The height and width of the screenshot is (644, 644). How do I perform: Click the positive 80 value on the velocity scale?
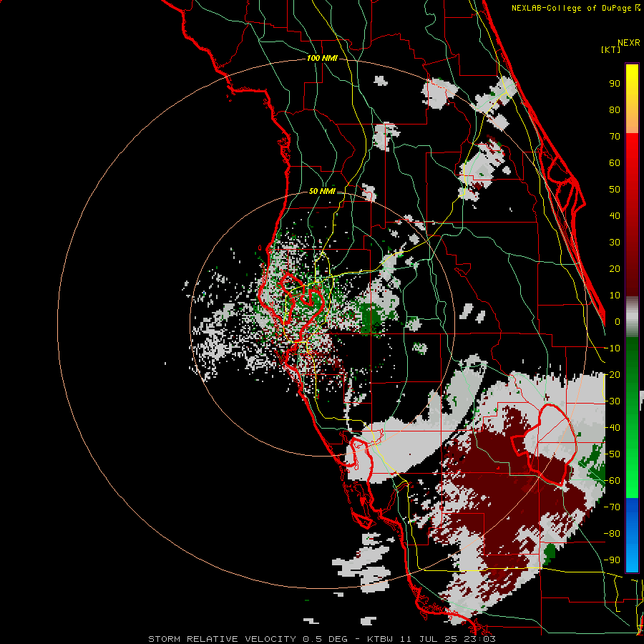tap(615, 109)
